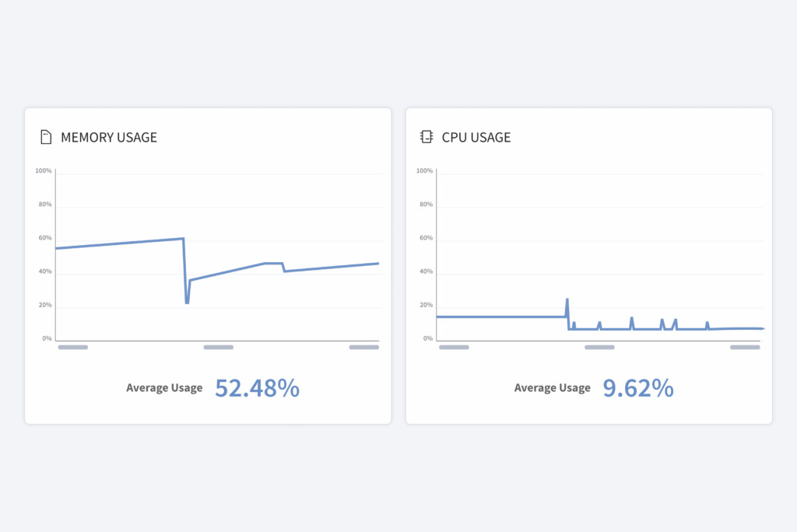
Task: Click the CPU USAGE card title
Action: coord(476,137)
